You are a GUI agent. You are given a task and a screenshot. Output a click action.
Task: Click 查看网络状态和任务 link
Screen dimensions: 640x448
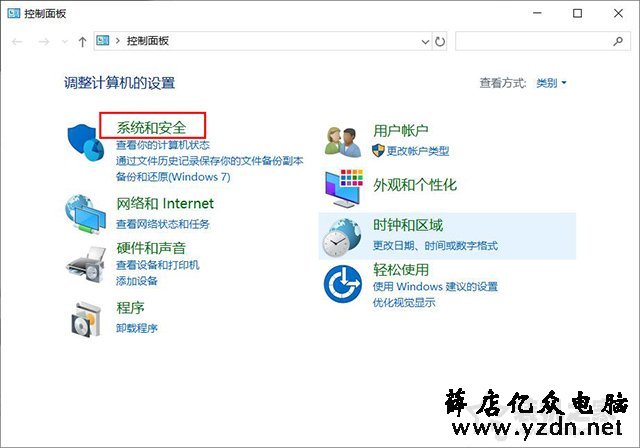163,224
